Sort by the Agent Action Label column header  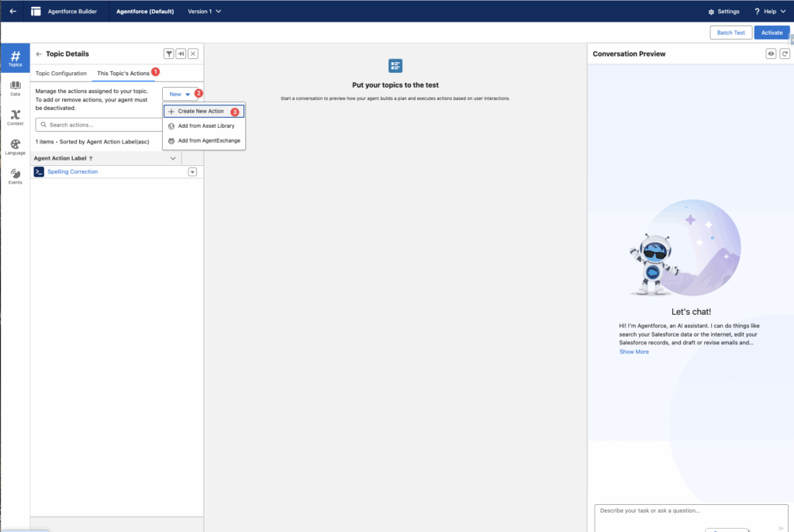63,158
